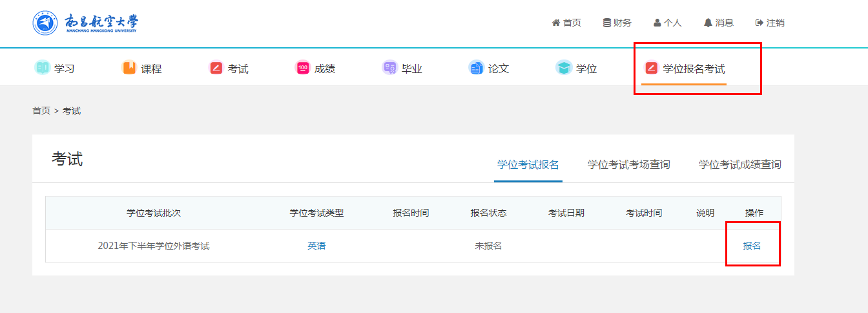The height and width of the screenshot is (313, 868).
Task: Open the 学位 menu item
Action: click(586, 69)
